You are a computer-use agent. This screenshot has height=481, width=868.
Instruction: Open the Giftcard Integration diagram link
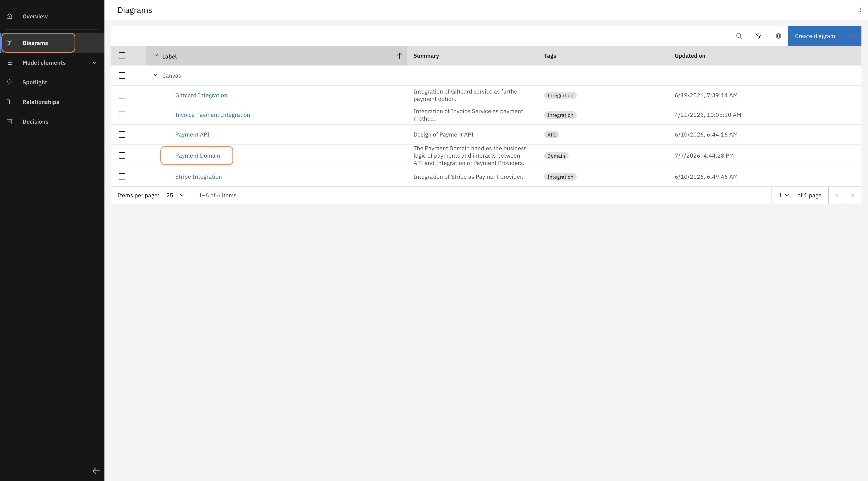coord(201,95)
